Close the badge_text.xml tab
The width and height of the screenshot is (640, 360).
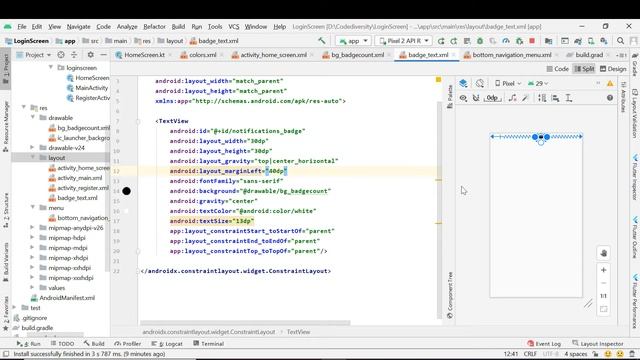coord(454,55)
